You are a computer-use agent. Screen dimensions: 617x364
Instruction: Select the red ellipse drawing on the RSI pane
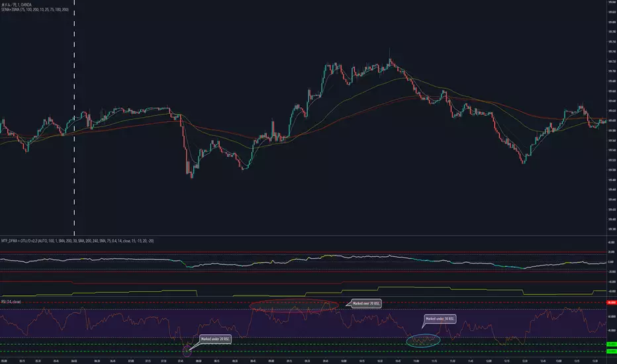tap(294, 305)
